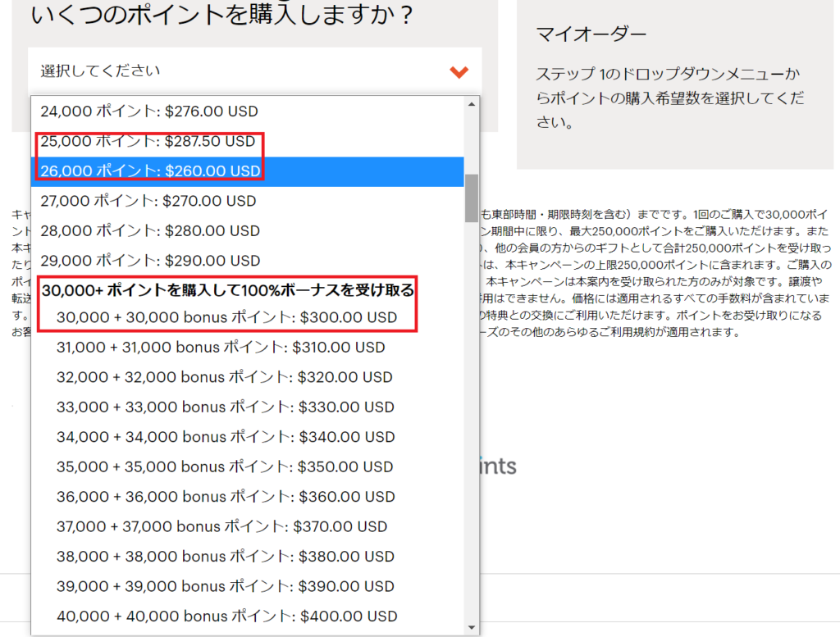This screenshot has height=637, width=840.
Task: Click the dropdown list scroll-up arrow
Action: (x=471, y=104)
